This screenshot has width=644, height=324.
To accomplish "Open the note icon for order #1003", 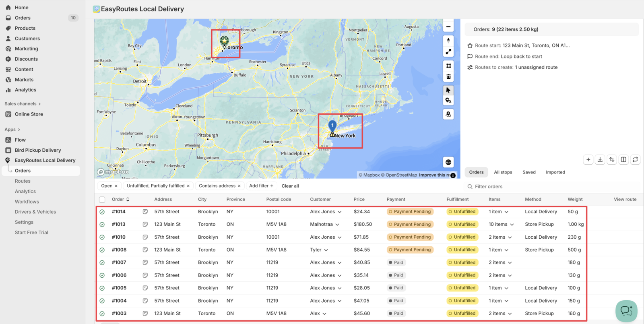I will click(145, 314).
